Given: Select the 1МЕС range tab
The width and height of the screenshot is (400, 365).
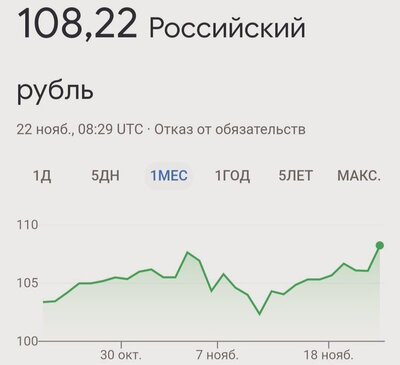Looking at the screenshot, I should [169, 175].
